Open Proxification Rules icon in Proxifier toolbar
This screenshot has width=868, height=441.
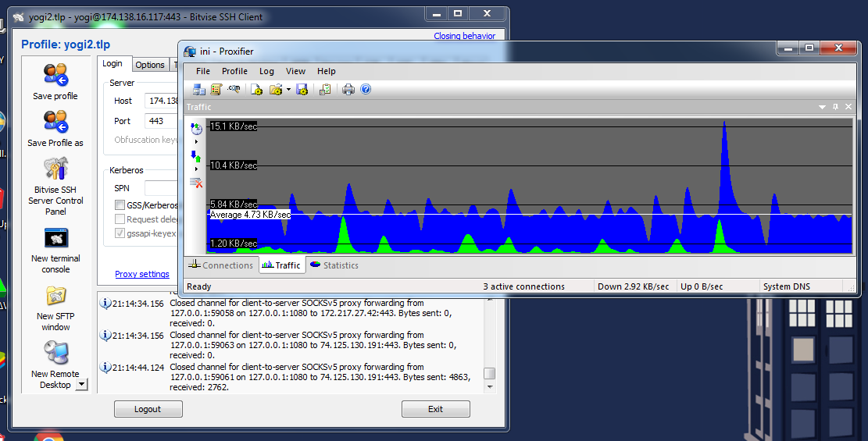216,89
